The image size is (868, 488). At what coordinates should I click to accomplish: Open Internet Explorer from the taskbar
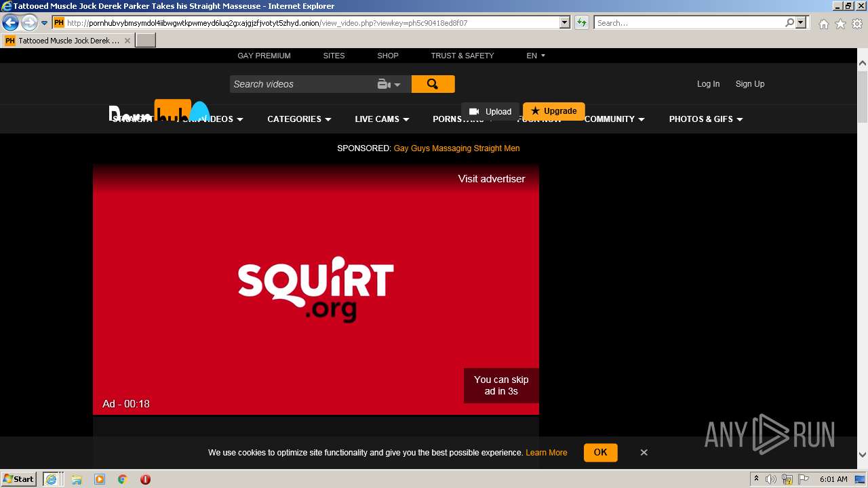point(52,479)
